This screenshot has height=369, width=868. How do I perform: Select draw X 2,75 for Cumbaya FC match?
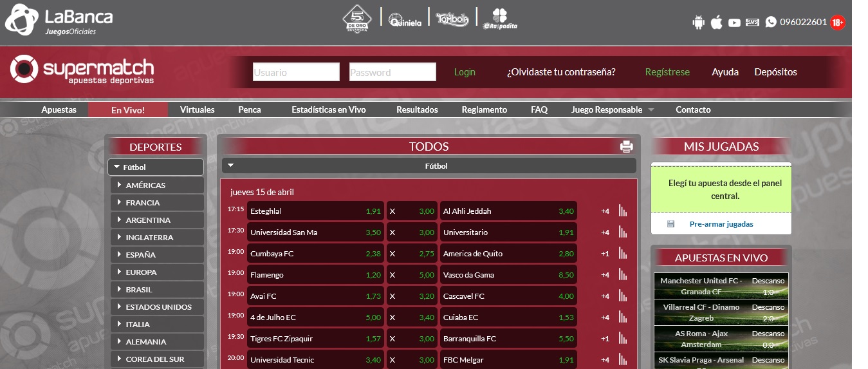pos(412,254)
